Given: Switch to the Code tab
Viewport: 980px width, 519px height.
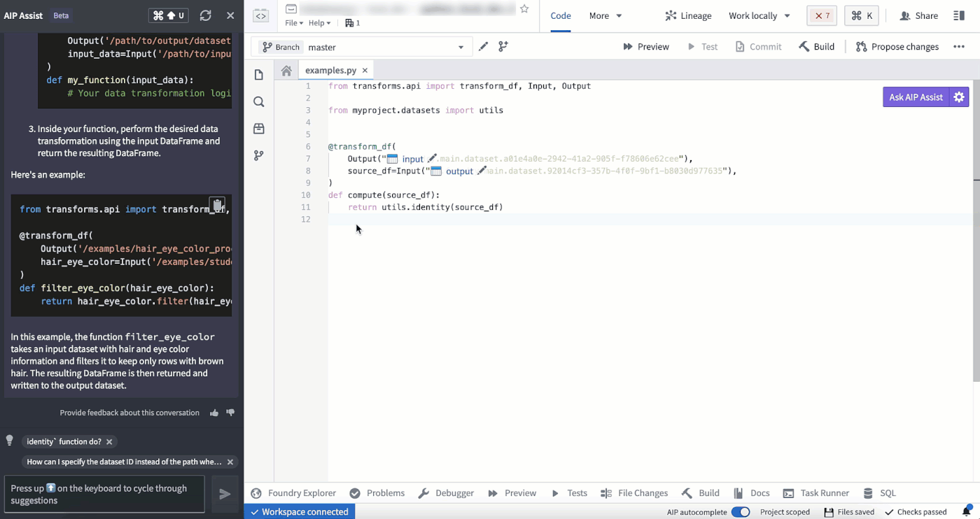Looking at the screenshot, I should pos(561,15).
